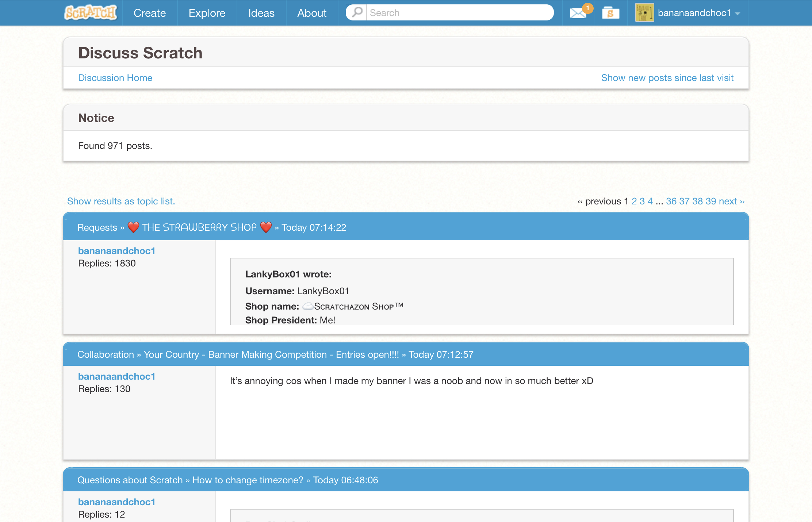Image resolution: width=812 pixels, height=522 pixels.
Task: Click the bananaandchoc1 profile avatar
Action: [644, 13]
